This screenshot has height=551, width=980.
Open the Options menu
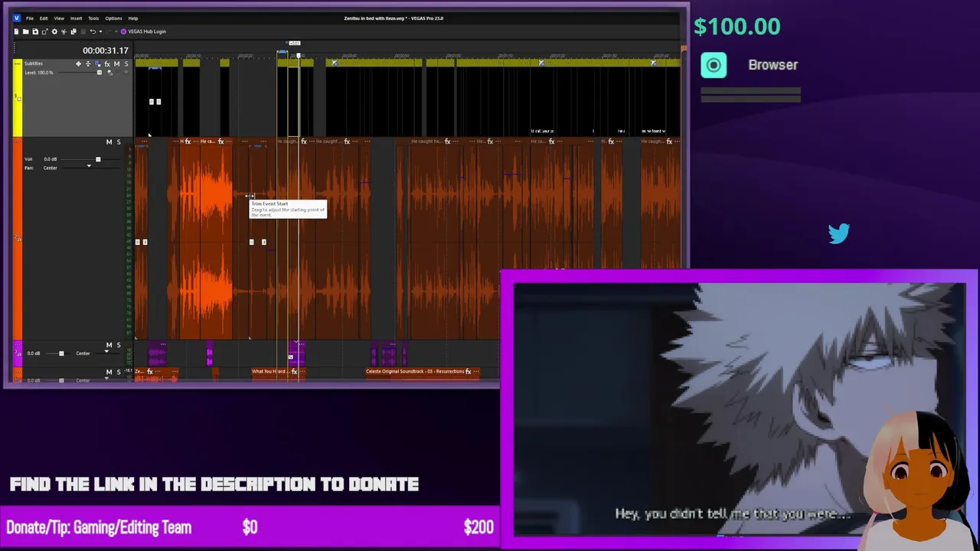pos(113,18)
